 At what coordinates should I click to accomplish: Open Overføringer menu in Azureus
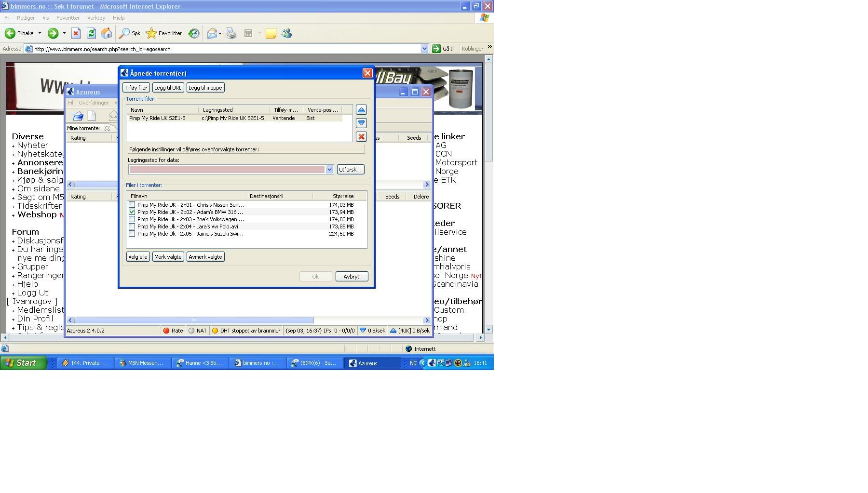[x=94, y=103]
